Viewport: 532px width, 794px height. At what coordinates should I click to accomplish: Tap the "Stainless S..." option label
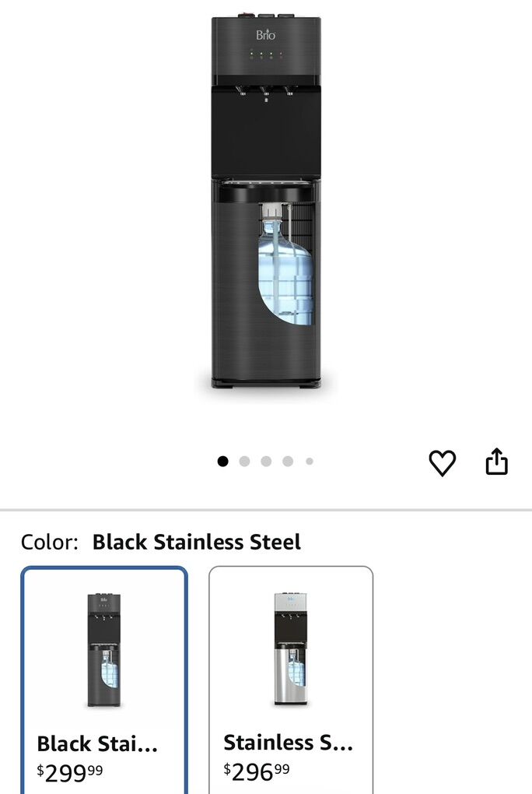point(288,743)
